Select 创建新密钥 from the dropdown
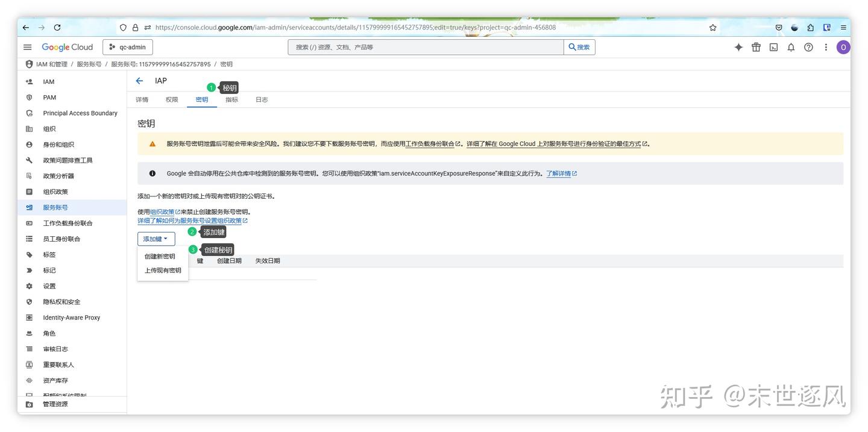 tap(160, 255)
